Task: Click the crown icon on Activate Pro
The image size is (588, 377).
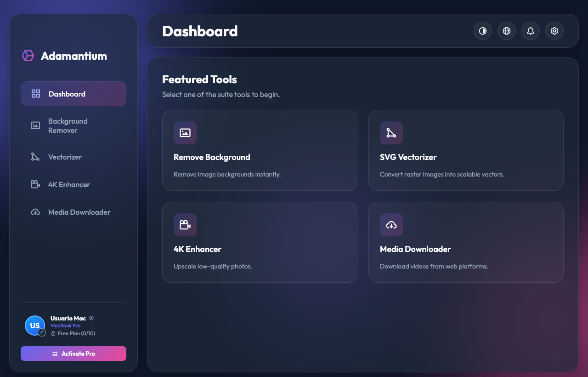Action: (x=55, y=354)
